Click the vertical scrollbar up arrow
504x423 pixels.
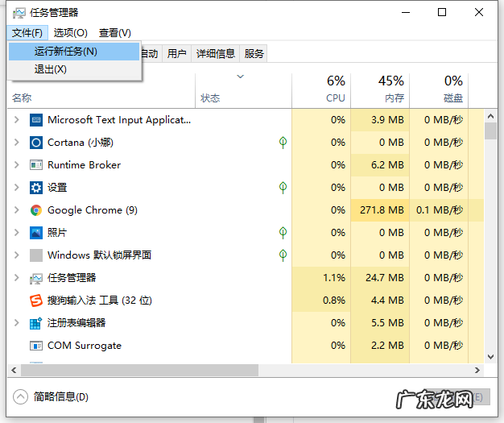490,116
